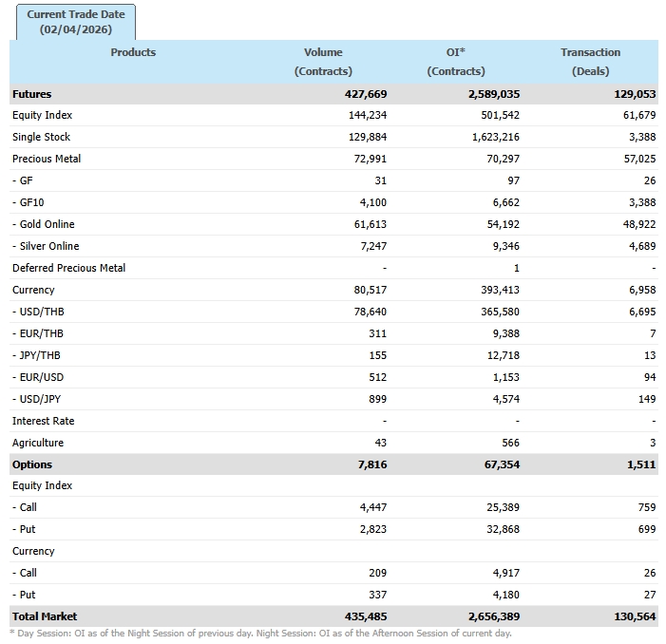Click the Products column header
666x644 pixels.
pyautogui.click(x=133, y=52)
